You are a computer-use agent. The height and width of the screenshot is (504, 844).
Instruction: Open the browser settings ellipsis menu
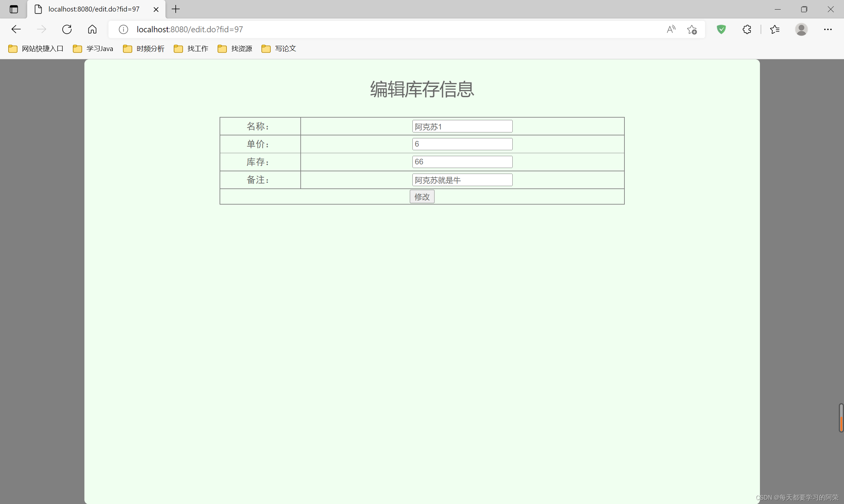tap(828, 29)
